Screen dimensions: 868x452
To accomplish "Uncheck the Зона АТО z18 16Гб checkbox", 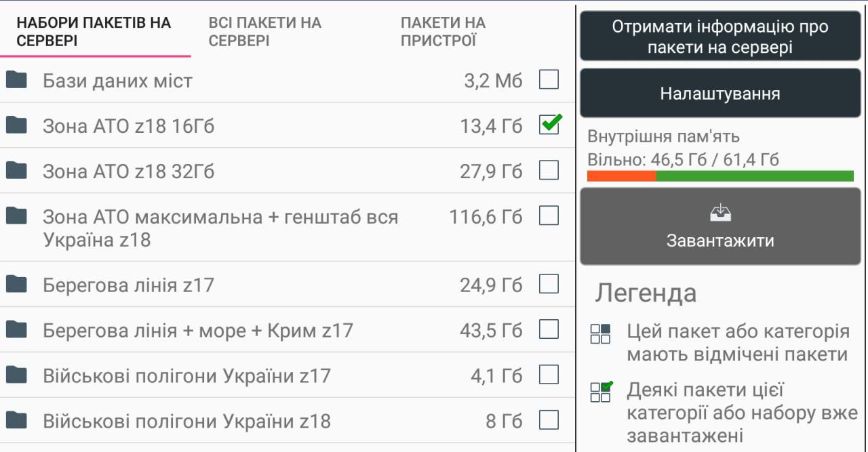I will click(549, 125).
